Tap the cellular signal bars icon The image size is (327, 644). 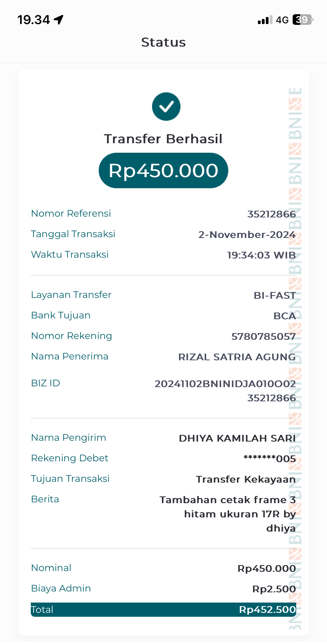point(265,20)
